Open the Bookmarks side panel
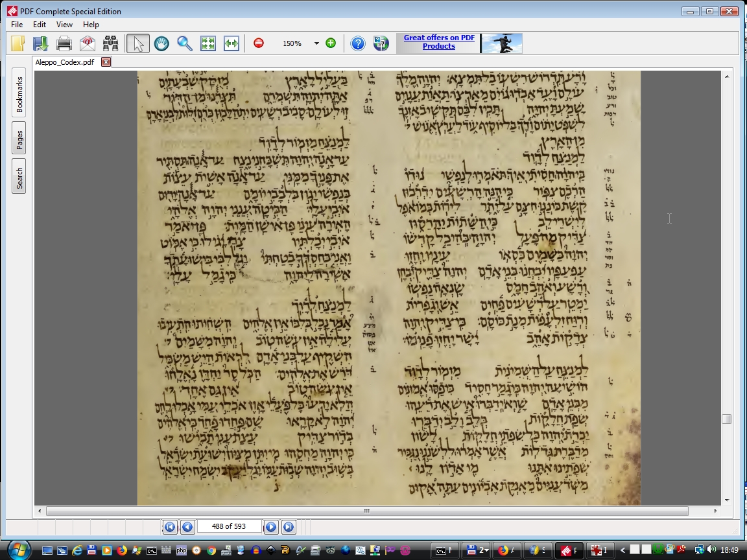The width and height of the screenshot is (747, 560). (19, 95)
